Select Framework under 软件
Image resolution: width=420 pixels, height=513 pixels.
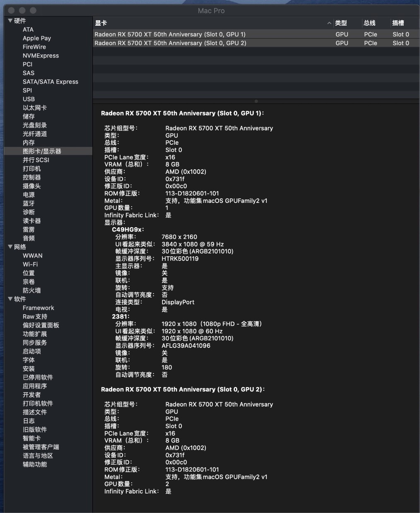pos(38,308)
